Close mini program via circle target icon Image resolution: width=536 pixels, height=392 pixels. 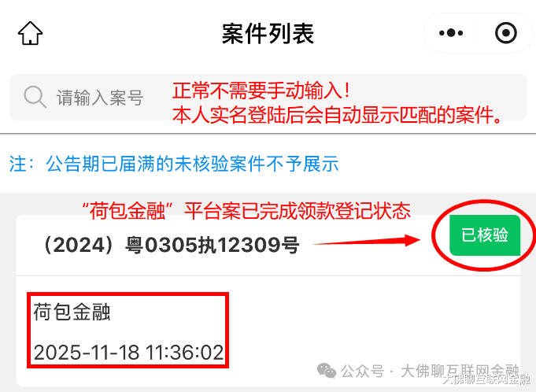point(505,33)
